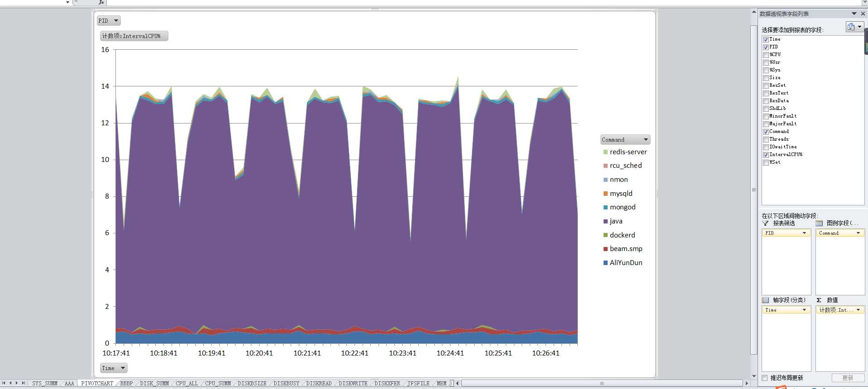The height and width of the screenshot is (389, 868).
Task: Click vertical scrollbar up arrow
Action: (x=754, y=12)
